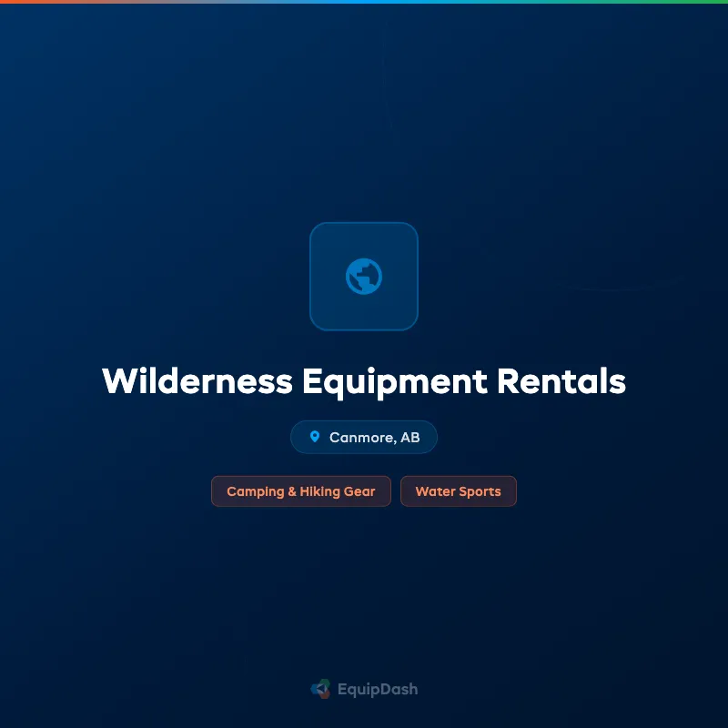This screenshot has width=728, height=728.
Task: Select the orange hexagon of the brand mark
Action: [324, 694]
